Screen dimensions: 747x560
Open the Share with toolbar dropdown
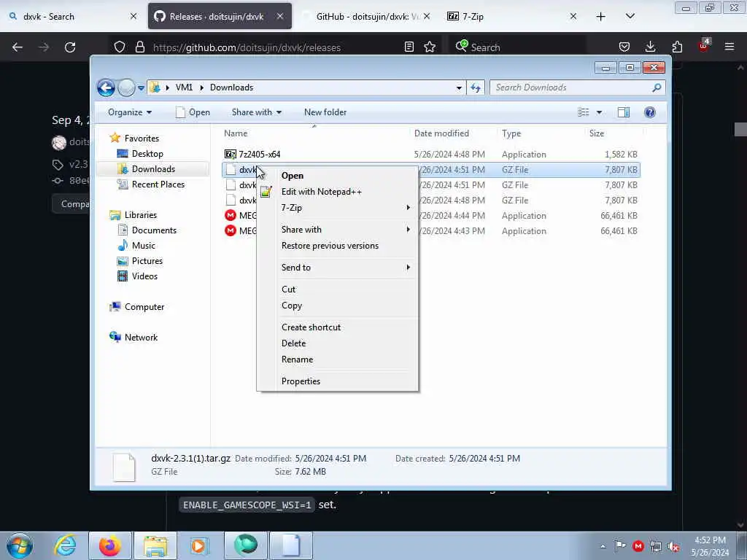point(256,112)
